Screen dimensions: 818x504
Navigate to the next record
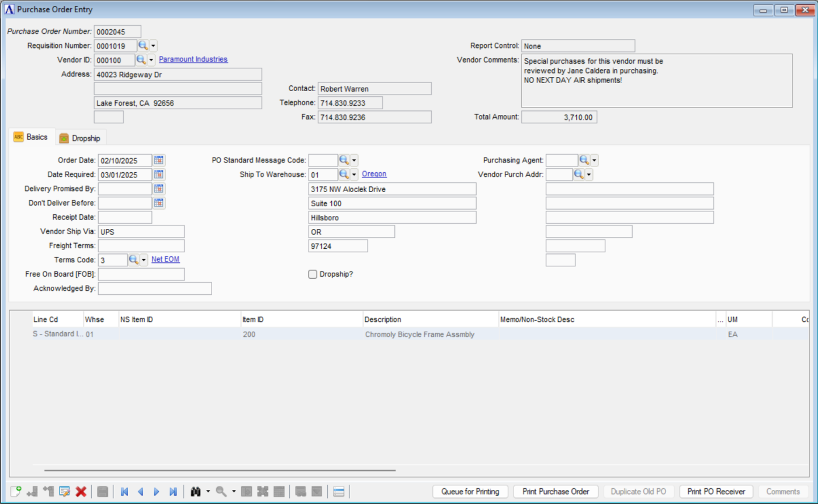157,492
